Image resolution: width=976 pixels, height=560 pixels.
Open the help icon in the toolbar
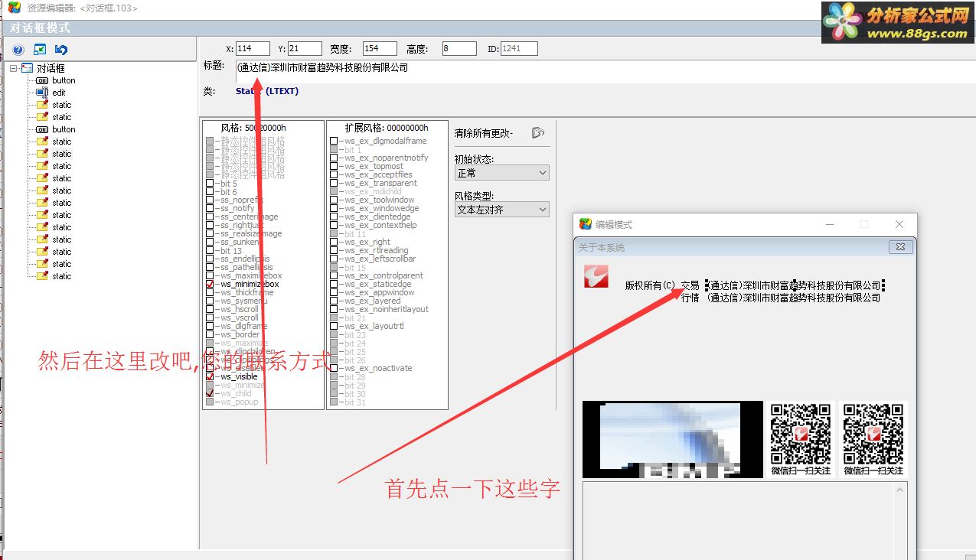(18, 50)
